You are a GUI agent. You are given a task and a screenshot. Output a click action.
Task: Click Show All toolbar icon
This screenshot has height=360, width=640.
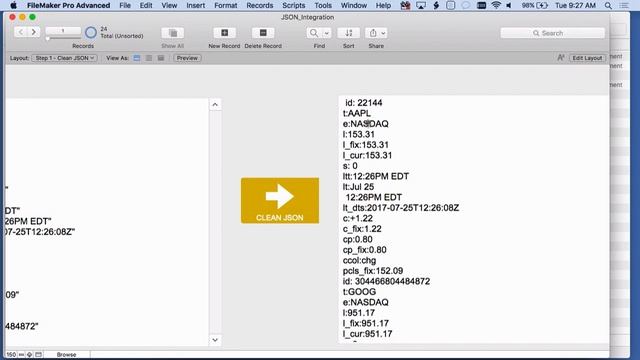tap(173, 33)
